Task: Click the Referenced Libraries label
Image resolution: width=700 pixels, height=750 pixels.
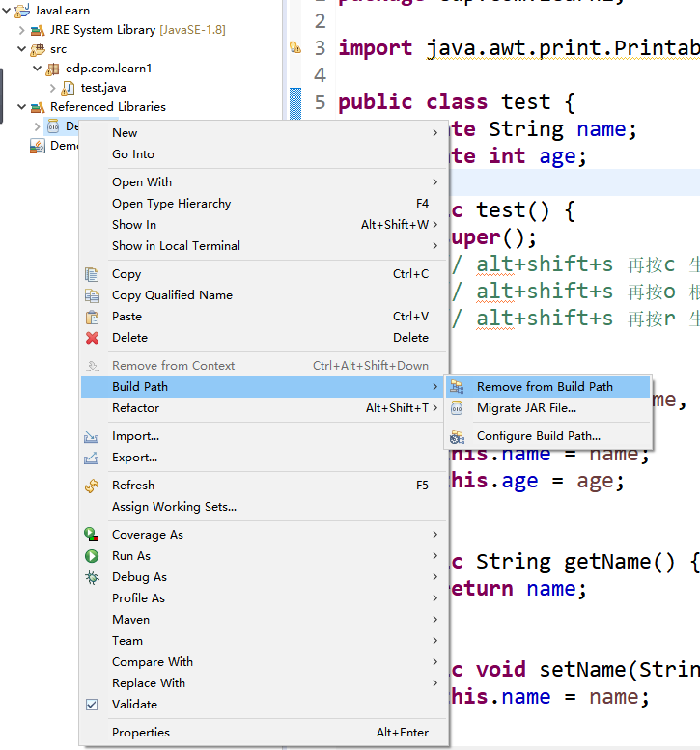Action: (108, 107)
